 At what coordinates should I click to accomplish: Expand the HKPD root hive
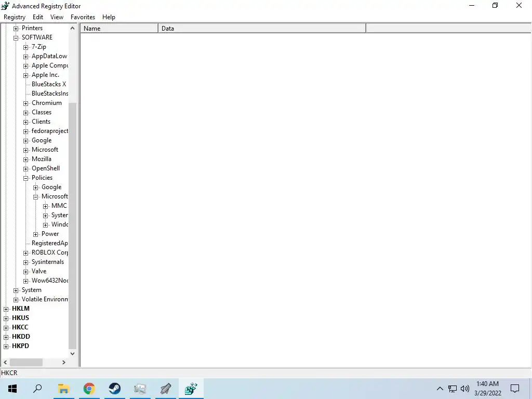[x=6, y=347]
